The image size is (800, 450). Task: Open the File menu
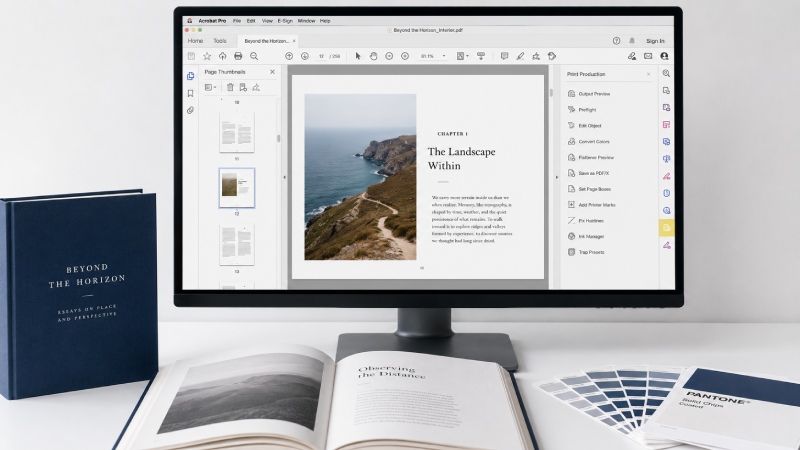click(237, 21)
